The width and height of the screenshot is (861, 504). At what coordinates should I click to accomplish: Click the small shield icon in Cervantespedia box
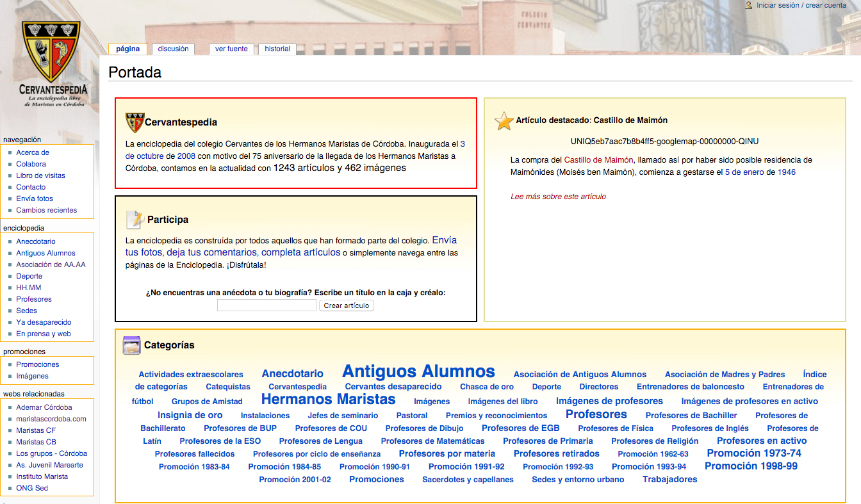134,122
